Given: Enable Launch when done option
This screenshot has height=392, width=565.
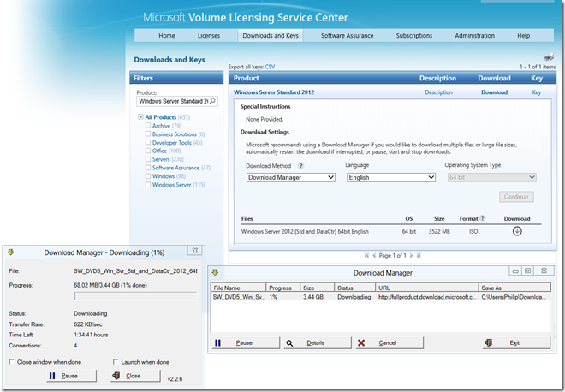Looking at the screenshot, I should point(116,361).
